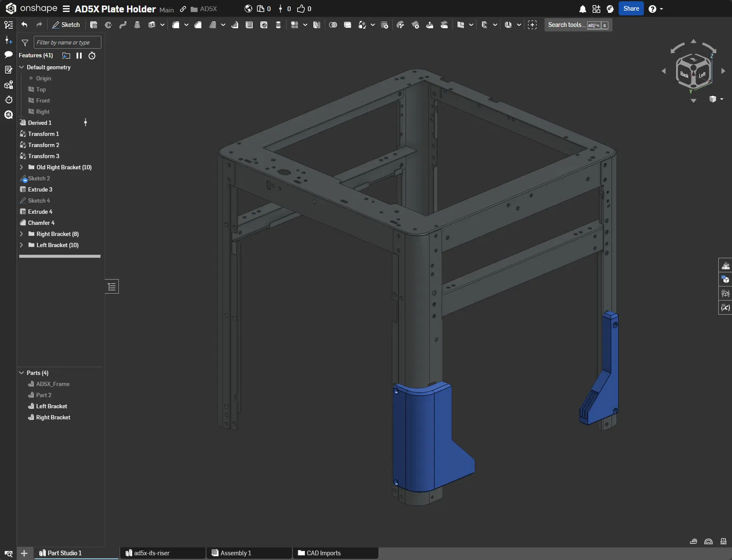Open the Help dropdown menu
Image resolution: width=732 pixels, height=560 pixels.
point(656,9)
